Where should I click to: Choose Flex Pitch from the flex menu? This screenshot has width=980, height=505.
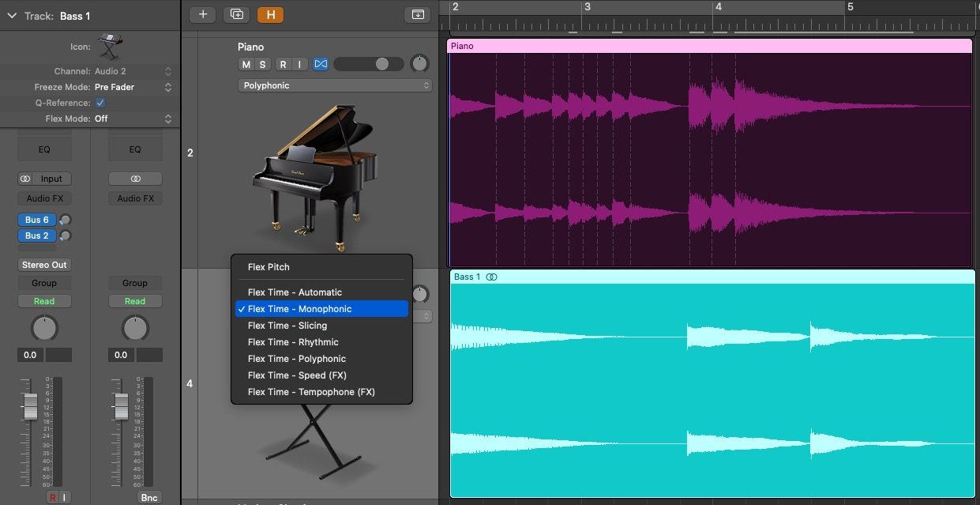tap(269, 267)
